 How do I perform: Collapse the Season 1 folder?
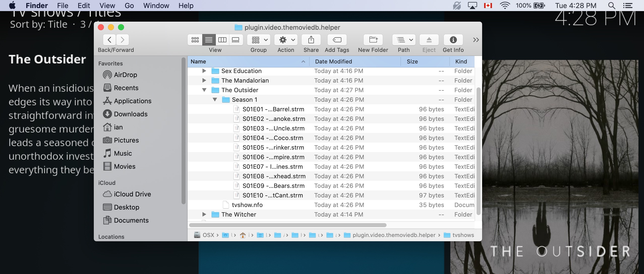click(215, 100)
